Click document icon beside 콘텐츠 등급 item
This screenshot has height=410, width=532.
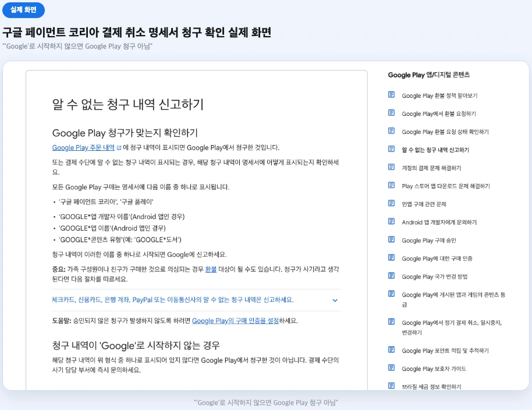pyautogui.click(x=391, y=294)
